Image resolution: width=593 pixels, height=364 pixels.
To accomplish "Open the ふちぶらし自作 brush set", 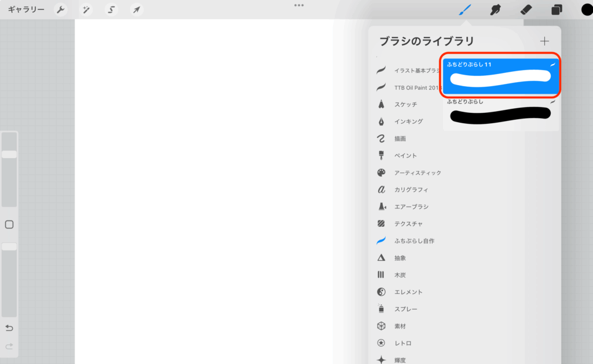I will click(405, 241).
